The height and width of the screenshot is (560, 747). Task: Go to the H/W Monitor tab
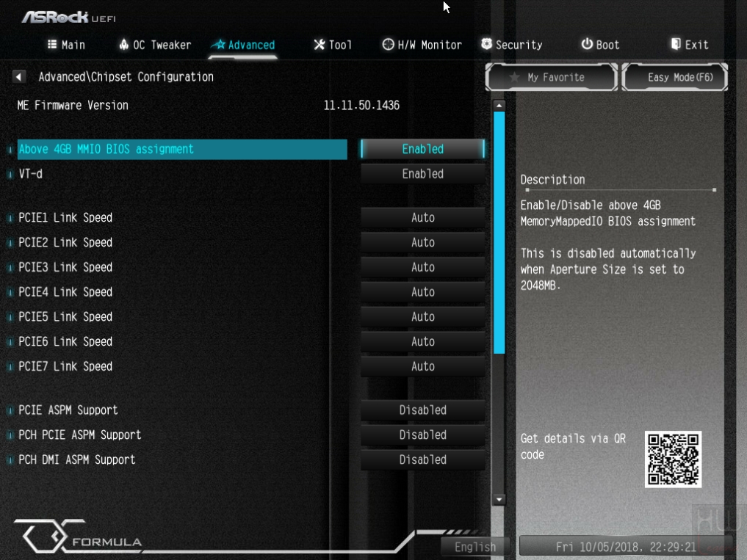point(422,45)
